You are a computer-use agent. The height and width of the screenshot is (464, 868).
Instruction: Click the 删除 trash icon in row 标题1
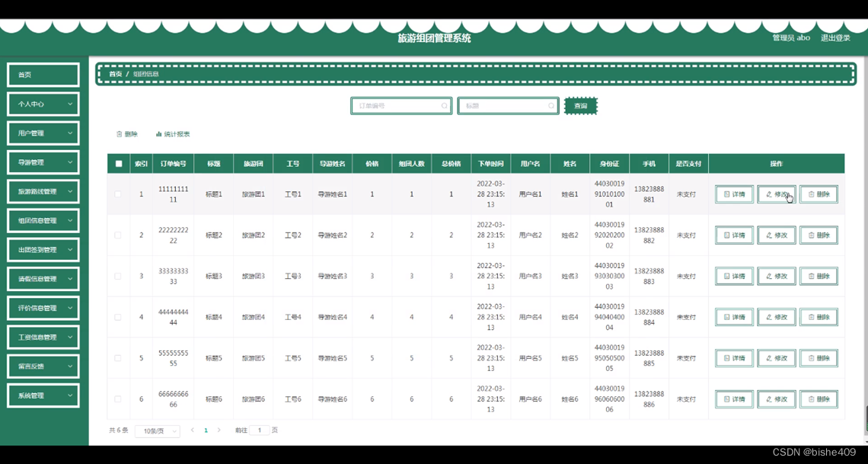[x=811, y=194]
